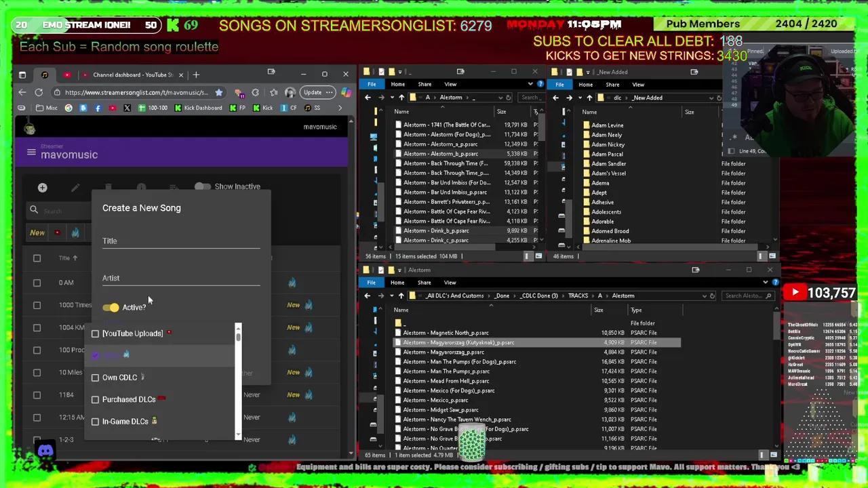Toggle the Active? switch in the dialog

tap(111, 308)
